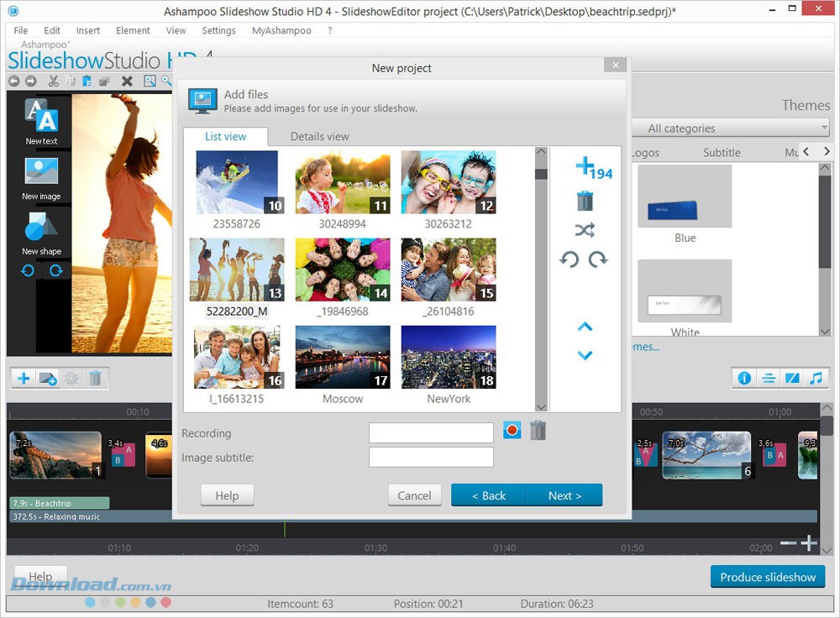Click the Next button
This screenshot has height=618, width=840.
click(564, 495)
